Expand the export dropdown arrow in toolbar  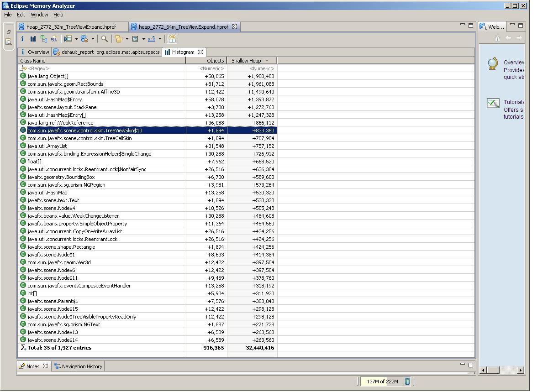coord(160,39)
